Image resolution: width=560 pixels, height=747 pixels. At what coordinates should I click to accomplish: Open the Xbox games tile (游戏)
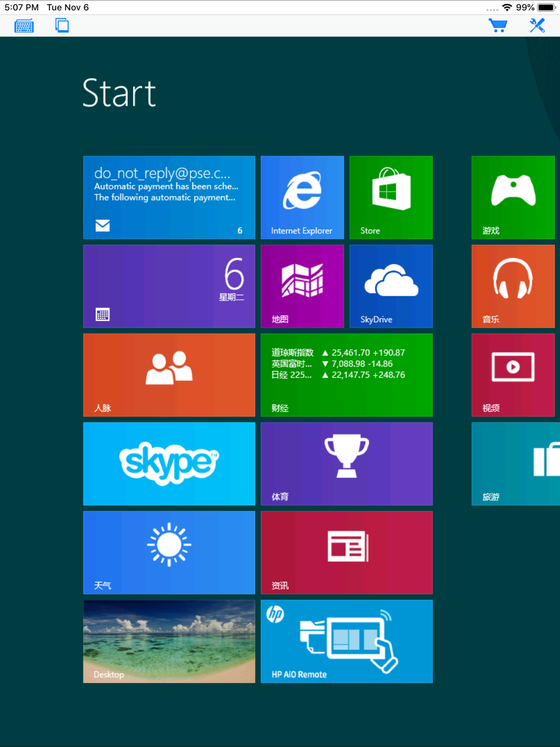click(x=513, y=197)
